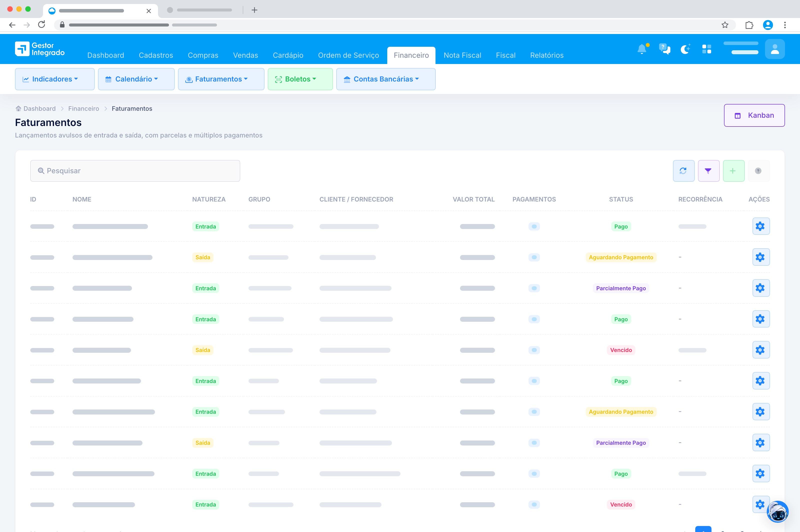This screenshot has width=800, height=532.
Task: Open actions gear for first Vencido row
Action: pos(761,350)
